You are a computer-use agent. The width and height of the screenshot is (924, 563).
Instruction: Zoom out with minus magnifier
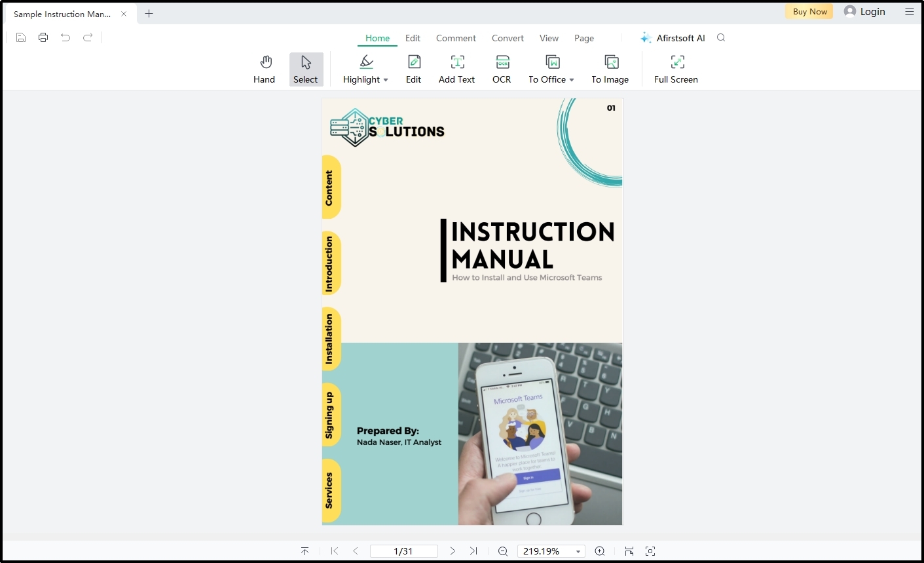point(503,551)
